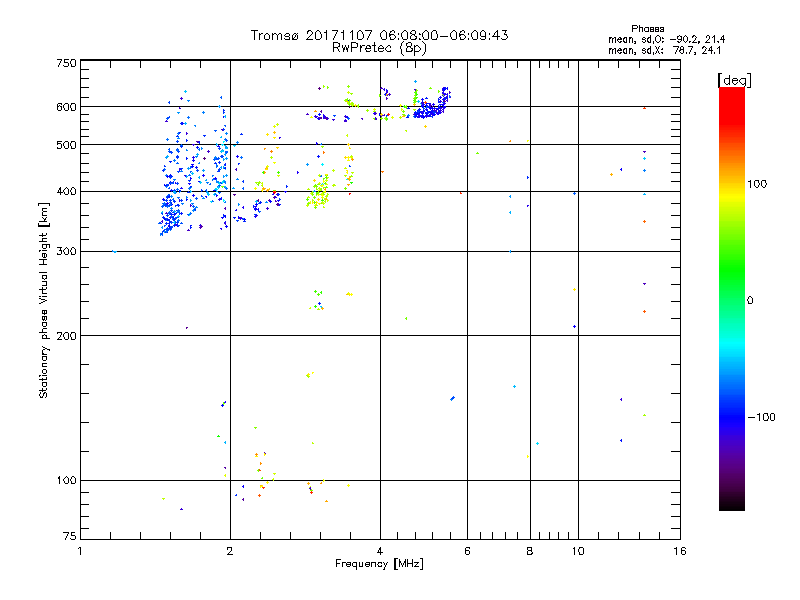Click the x-axis tick label '4'
Screen dimensions: 800x600
(380, 551)
